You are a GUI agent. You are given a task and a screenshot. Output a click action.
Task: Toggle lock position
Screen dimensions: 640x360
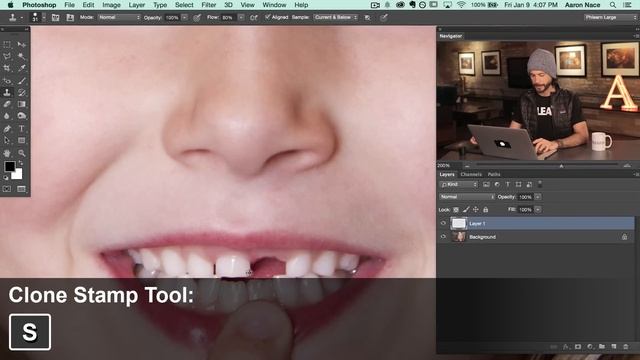coord(476,210)
